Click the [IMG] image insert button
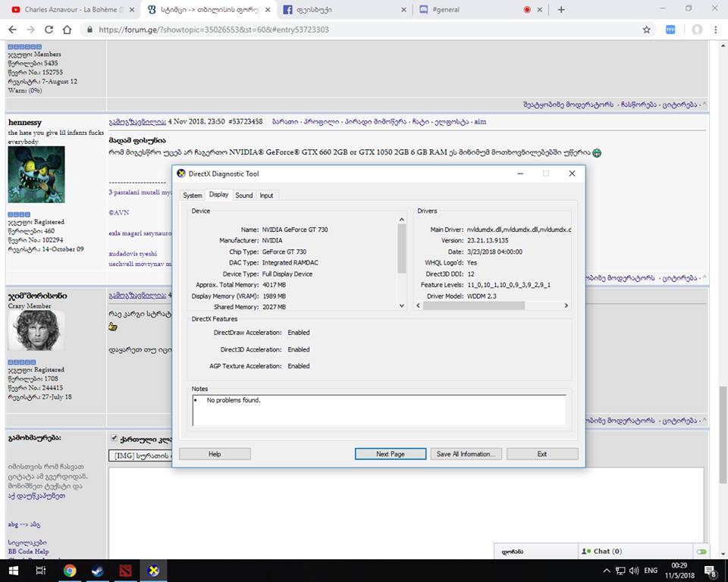Viewport: 728px width, 582px height. 140,455
